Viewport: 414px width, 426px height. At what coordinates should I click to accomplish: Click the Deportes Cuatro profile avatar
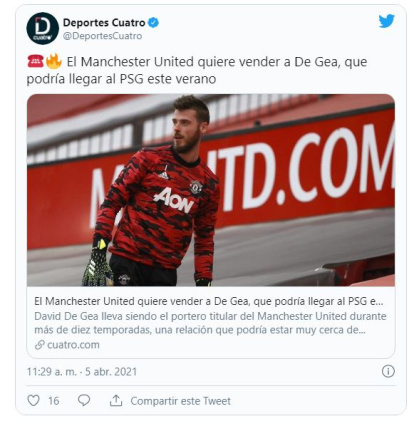[x=42, y=29]
